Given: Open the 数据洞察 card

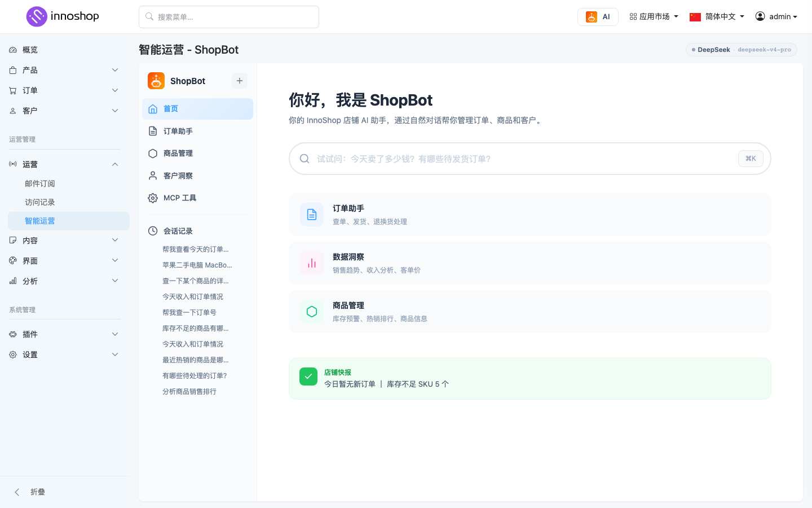Looking at the screenshot, I should tap(530, 263).
